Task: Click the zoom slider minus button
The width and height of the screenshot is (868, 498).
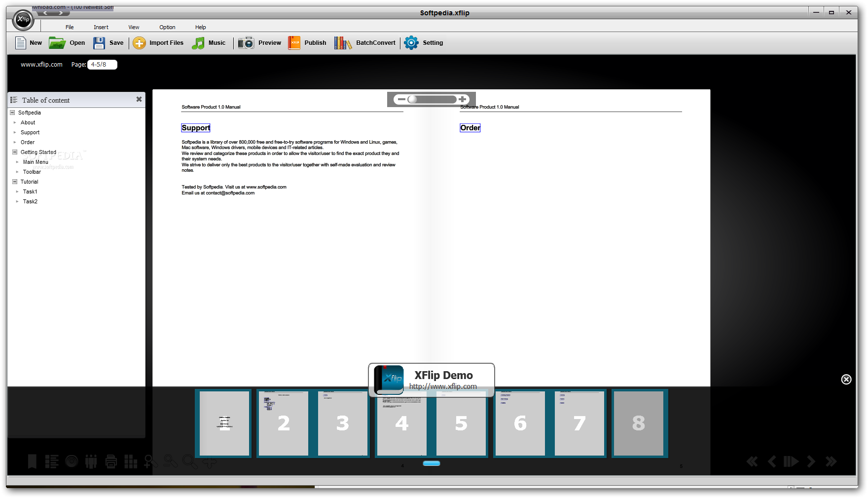Action: (x=401, y=99)
